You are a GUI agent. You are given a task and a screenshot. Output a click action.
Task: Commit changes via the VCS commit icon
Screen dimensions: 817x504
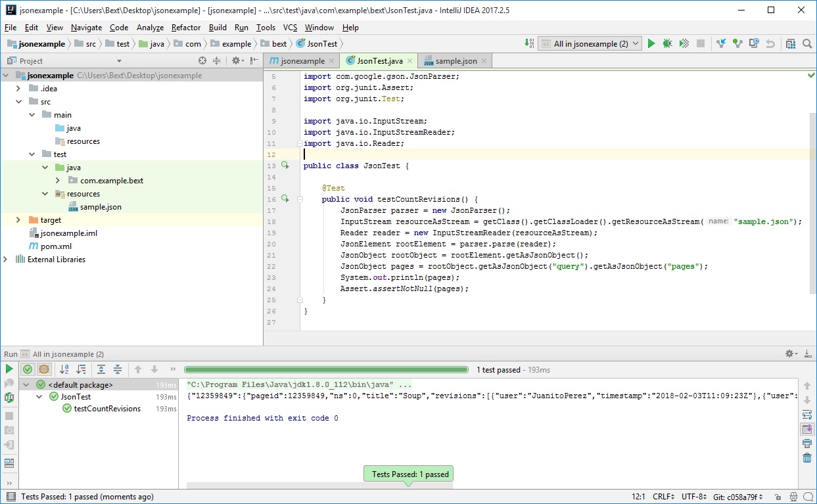[x=737, y=43]
